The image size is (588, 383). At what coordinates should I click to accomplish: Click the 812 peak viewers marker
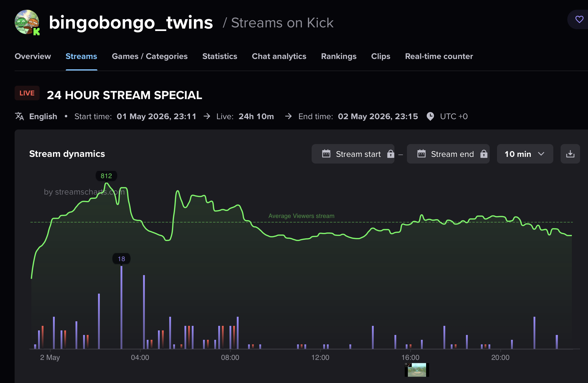[106, 176]
